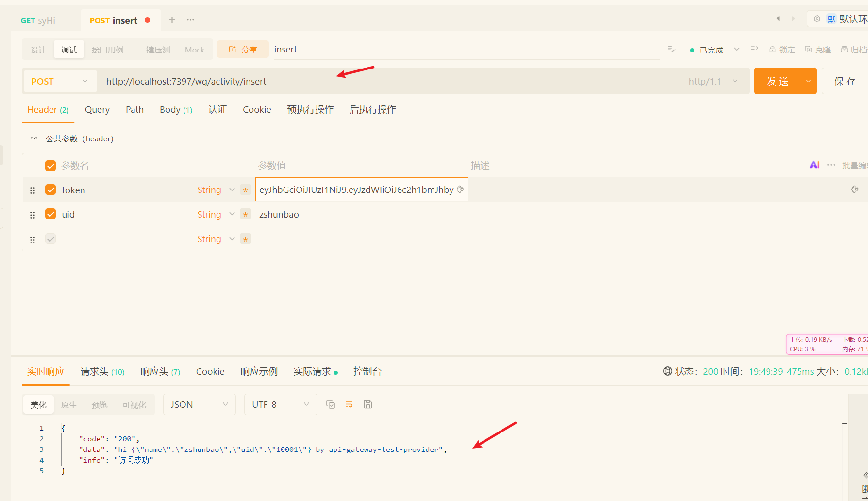Click the clone icon labeled 克隆

[x=818, y=50]
